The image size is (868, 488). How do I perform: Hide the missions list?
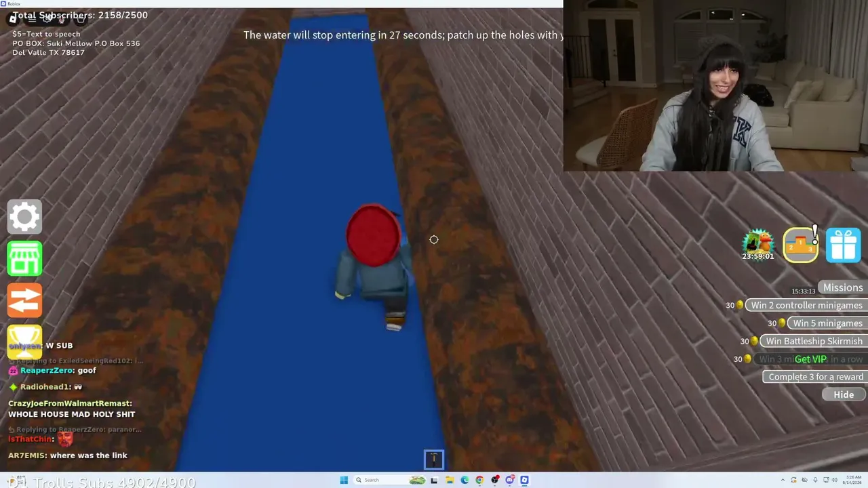coord(844,394)
